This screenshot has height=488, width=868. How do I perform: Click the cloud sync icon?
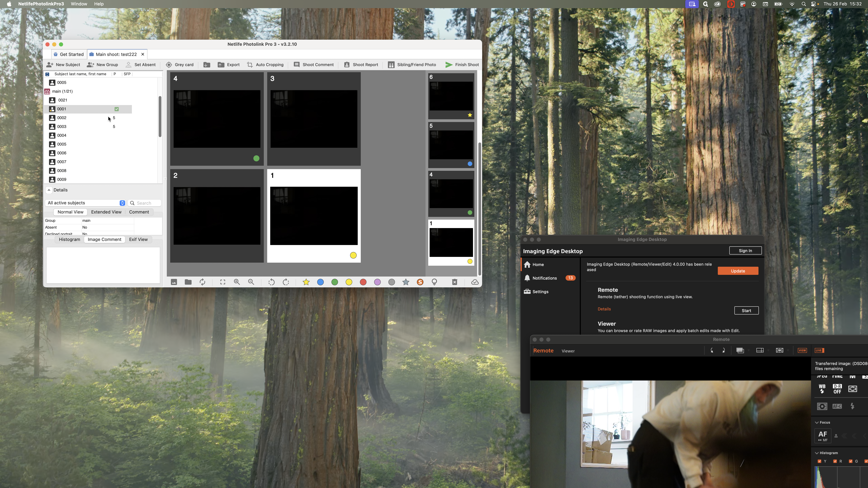[475, 282]
